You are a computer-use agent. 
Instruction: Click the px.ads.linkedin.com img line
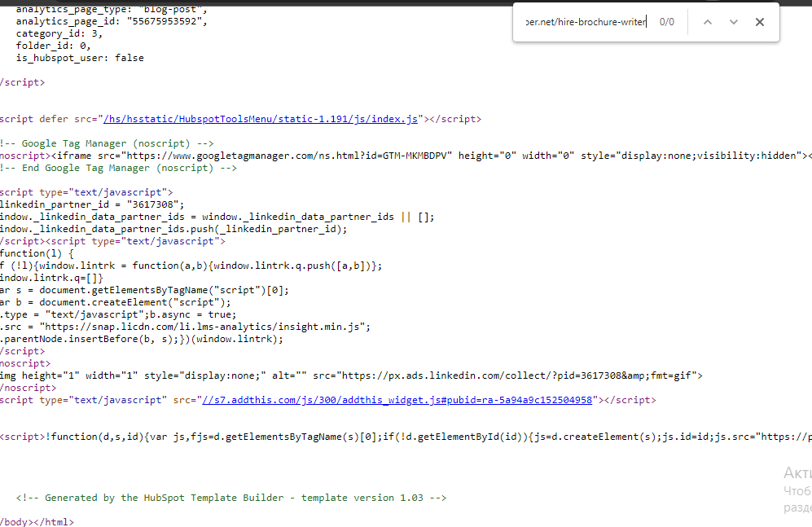351,375
